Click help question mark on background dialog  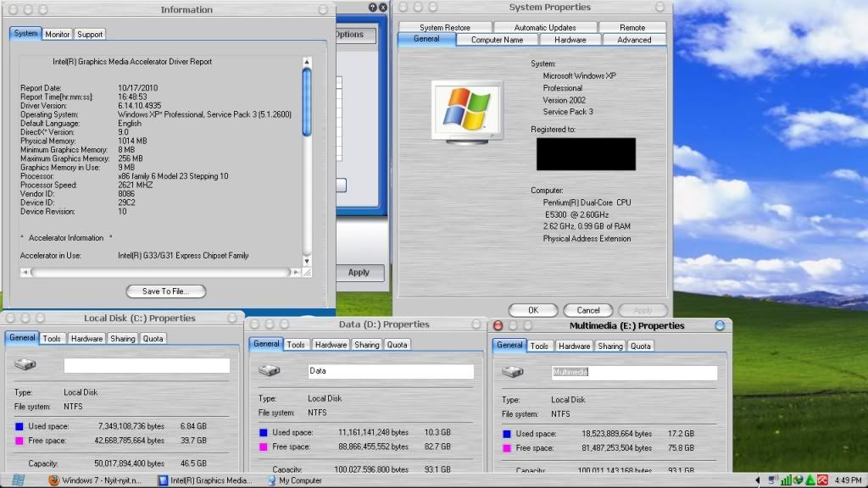373,8
